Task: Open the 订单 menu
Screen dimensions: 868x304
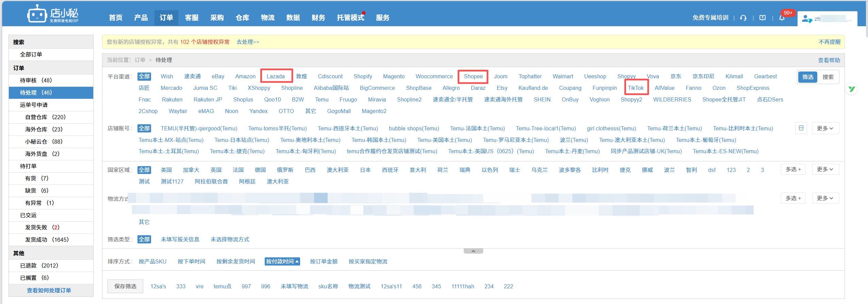Action: [166, 18]
